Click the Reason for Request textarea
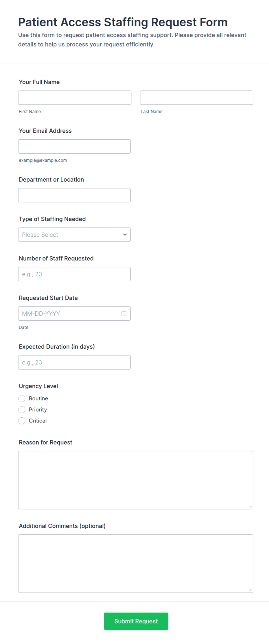The image size is (269, 644). point(136,480)
